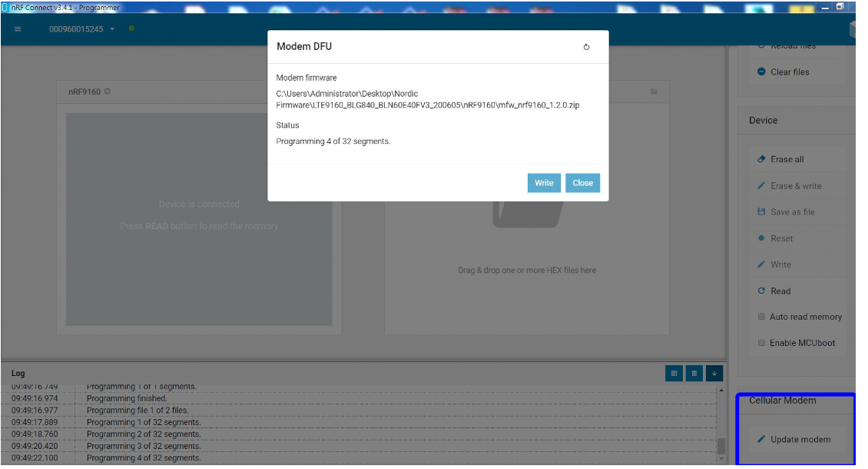Open the hamburger main menu
868x469 pixels.
[18, 29]
